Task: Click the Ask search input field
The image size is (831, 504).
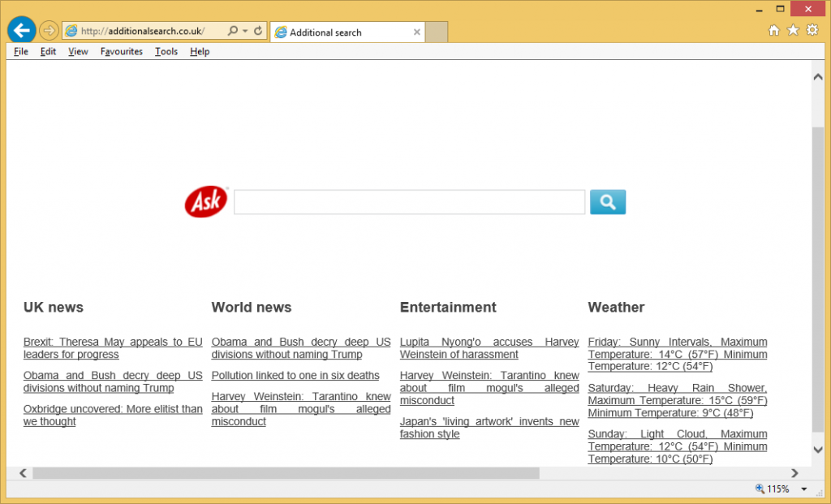Action: tap(409, 202)
